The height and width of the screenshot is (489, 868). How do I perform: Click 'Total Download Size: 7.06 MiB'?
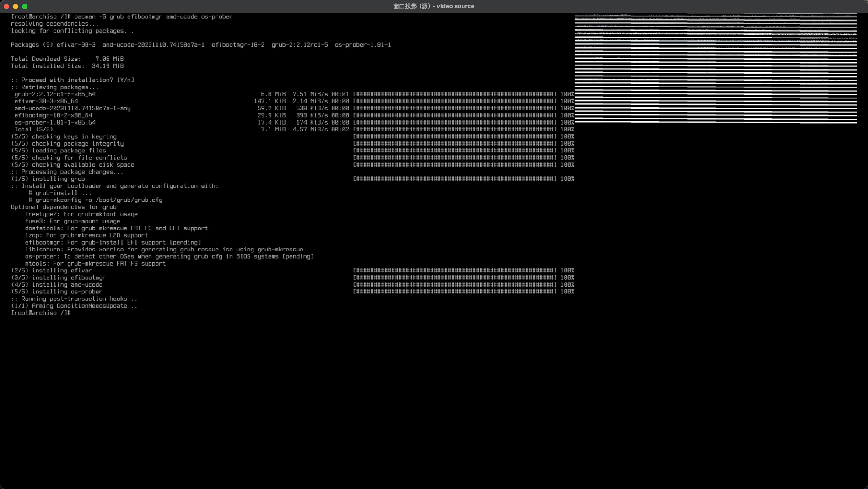67,59
